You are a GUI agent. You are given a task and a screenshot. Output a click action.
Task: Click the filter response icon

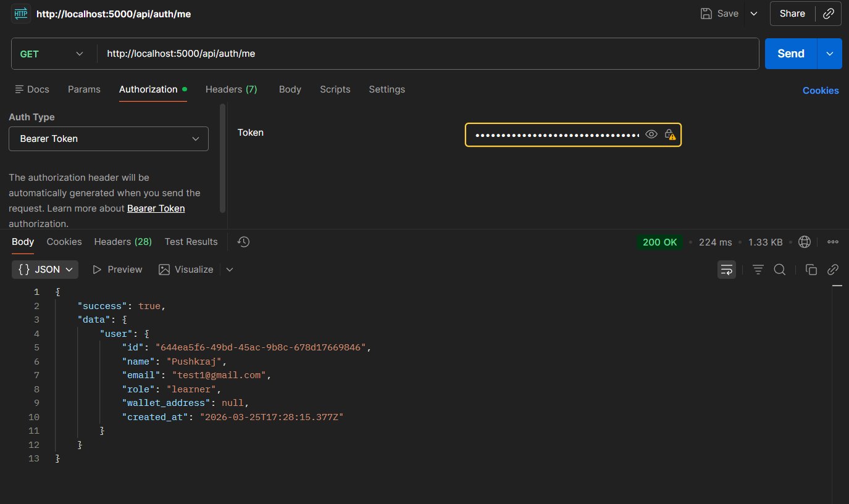[758, 270]
